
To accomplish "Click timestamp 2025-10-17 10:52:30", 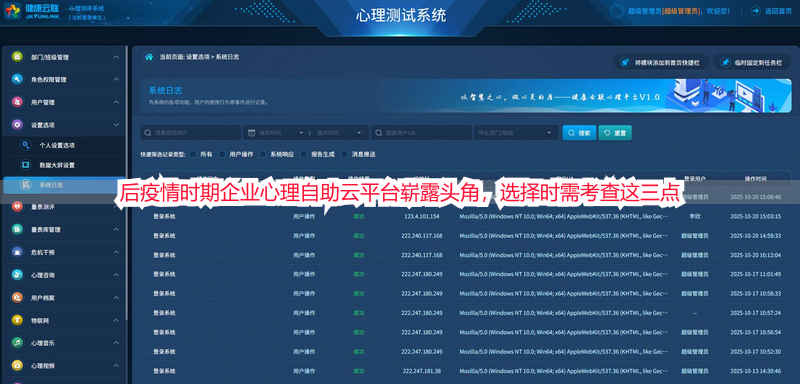I will 755,351.
